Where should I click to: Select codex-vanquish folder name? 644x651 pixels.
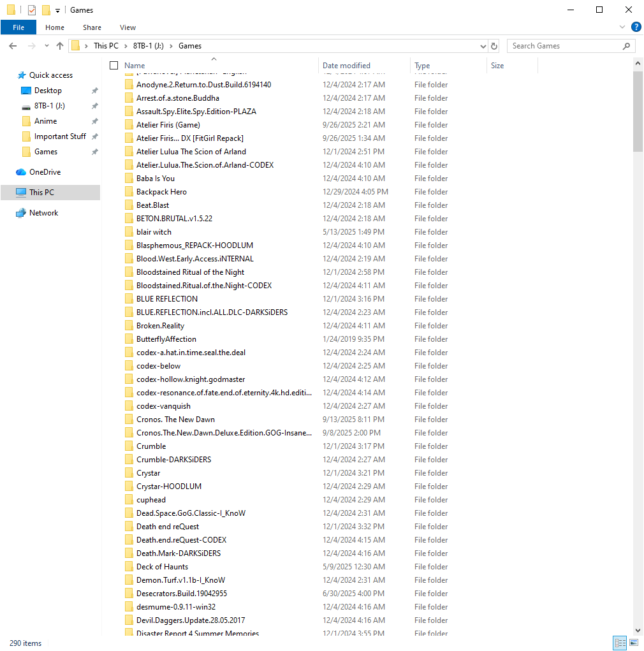164,406
